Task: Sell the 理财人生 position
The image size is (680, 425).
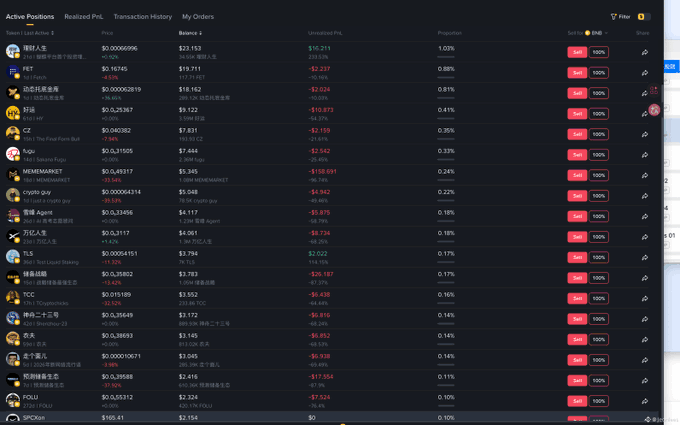Action: [577, 52]
